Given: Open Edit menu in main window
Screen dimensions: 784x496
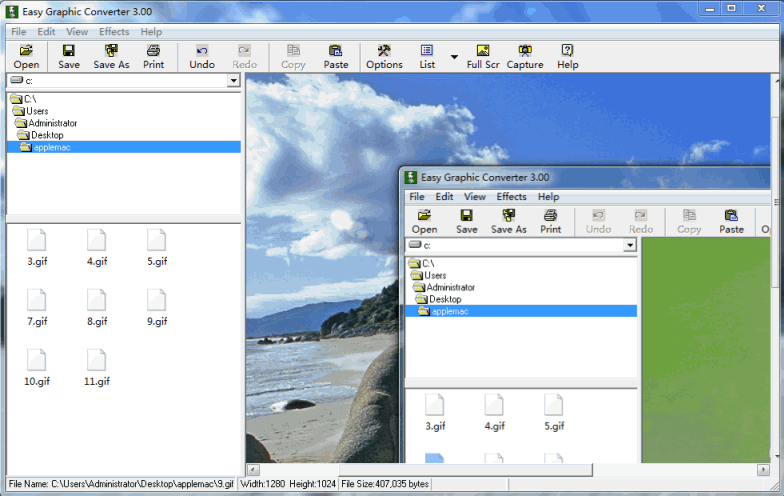Looking at the screenshot, I should tap(46, 32).
